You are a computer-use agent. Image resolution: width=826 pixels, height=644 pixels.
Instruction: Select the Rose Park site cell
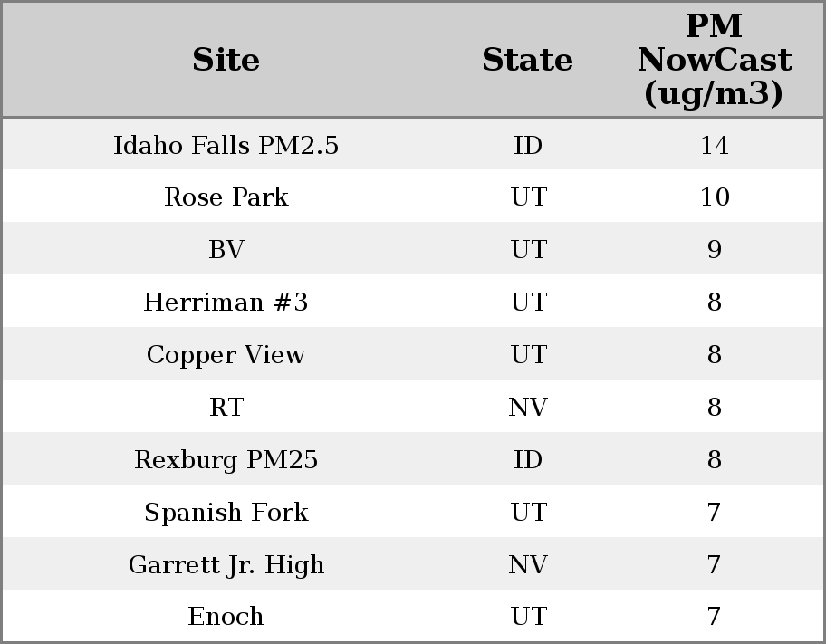tap(226, 197)
